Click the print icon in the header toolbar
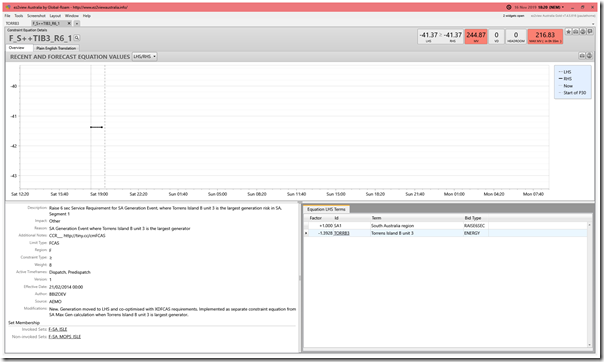This screenshot has width=604, height=362. click(583, 32)
